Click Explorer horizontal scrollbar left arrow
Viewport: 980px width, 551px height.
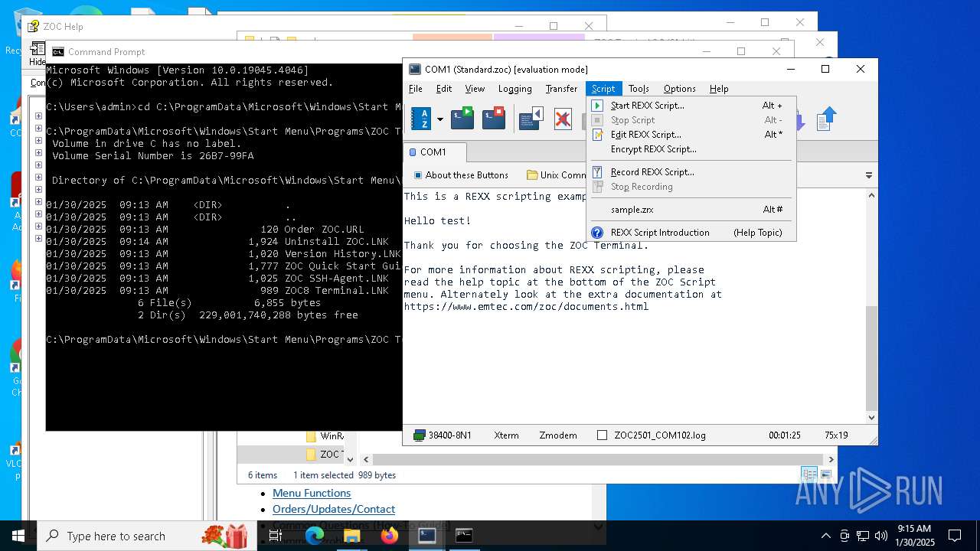tap(367, 460)
